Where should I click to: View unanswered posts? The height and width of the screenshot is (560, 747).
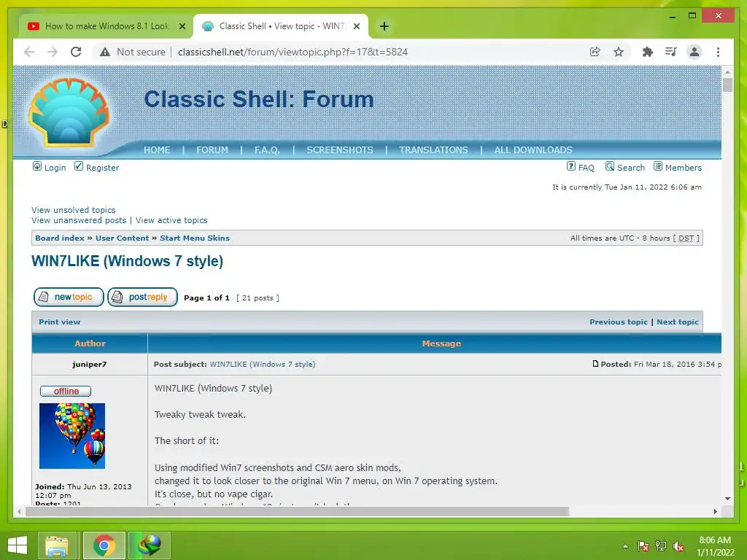coord(79,220)
